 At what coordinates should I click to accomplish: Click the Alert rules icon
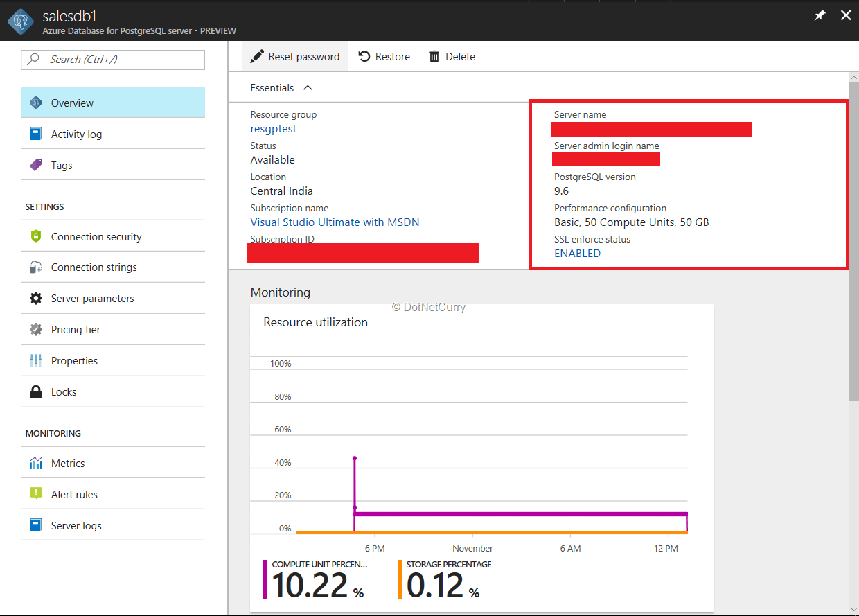[36, 494]
